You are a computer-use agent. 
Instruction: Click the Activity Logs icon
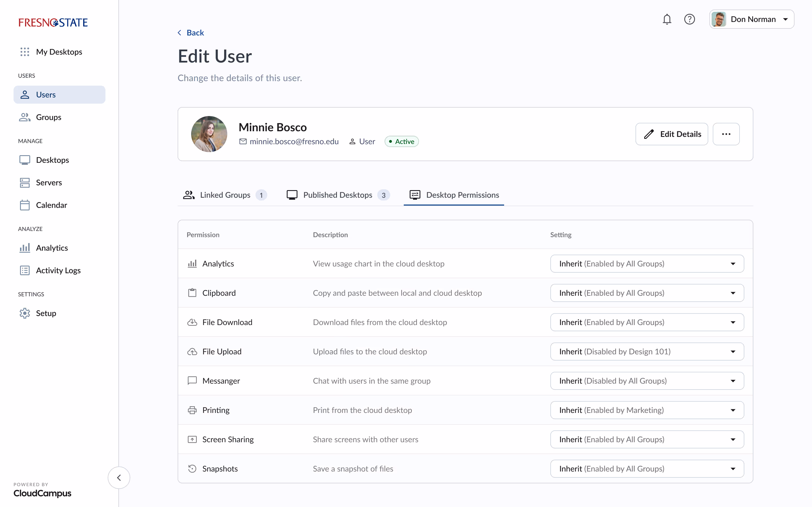(25, 270)
